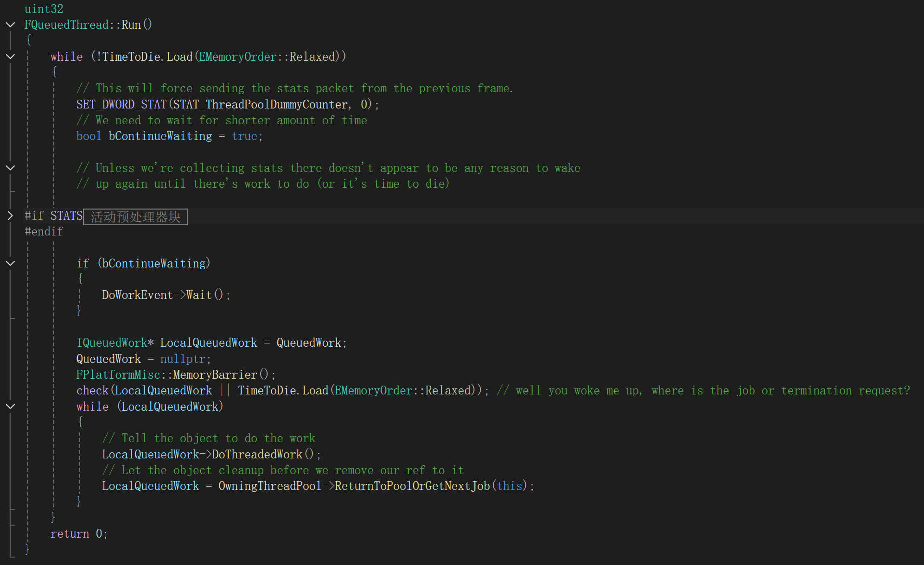Click the collapsed 活动预处理器块 placeholder box

pyautogui.click(x=135, y=217)
